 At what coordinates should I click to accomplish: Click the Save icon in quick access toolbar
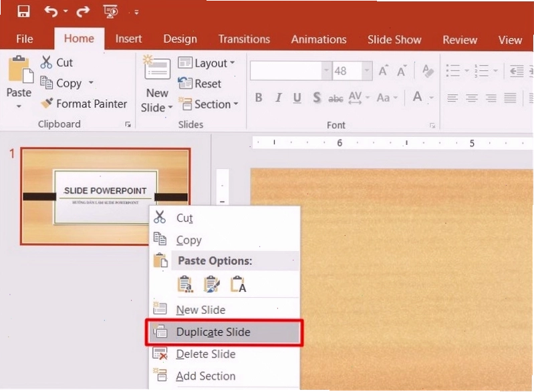[23, 11]
